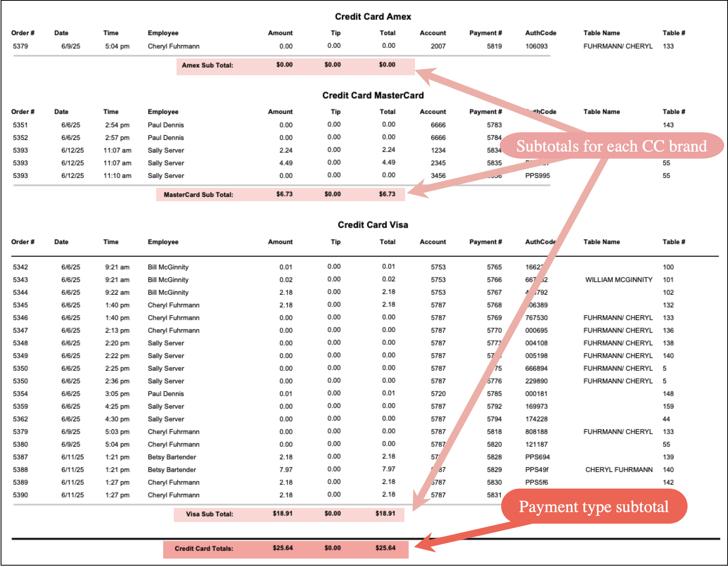Click WILLIAM MCGINNITY table name entry
The width and height of the screenshot is (728, 567).
[619, 280]
